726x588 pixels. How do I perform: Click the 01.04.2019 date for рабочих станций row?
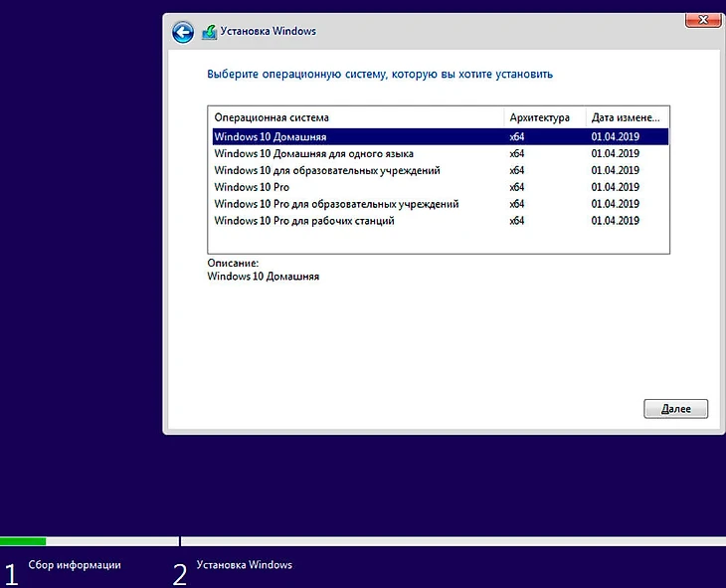tap(615, 221)
